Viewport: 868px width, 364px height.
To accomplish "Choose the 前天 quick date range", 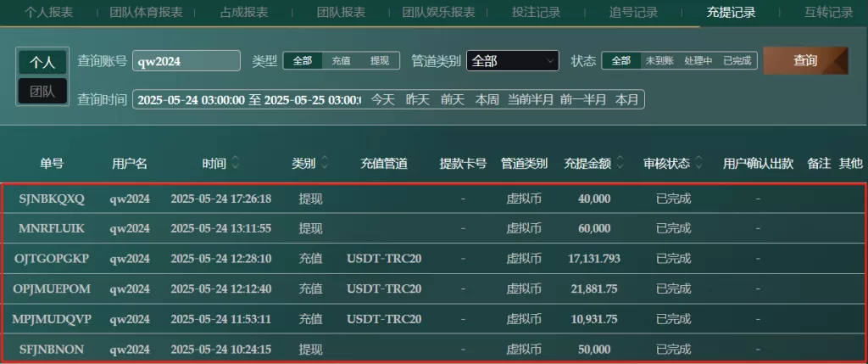I will (x=453, y=100).
